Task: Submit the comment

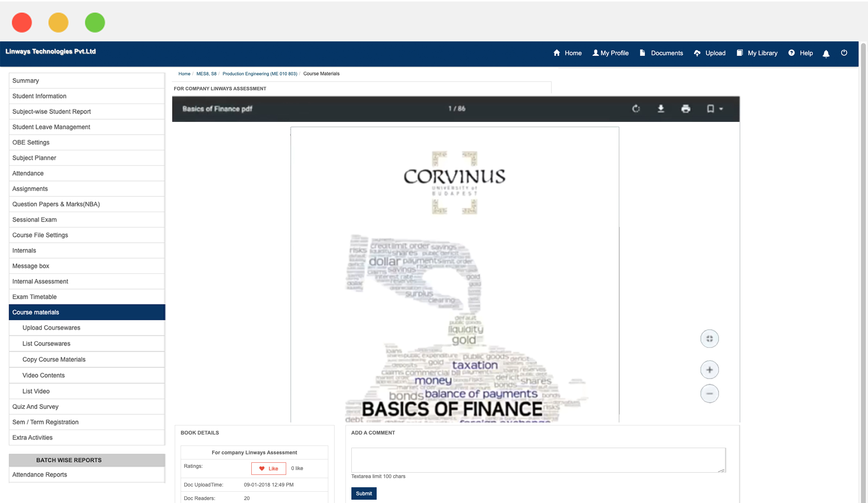Action: pos(364,493)
